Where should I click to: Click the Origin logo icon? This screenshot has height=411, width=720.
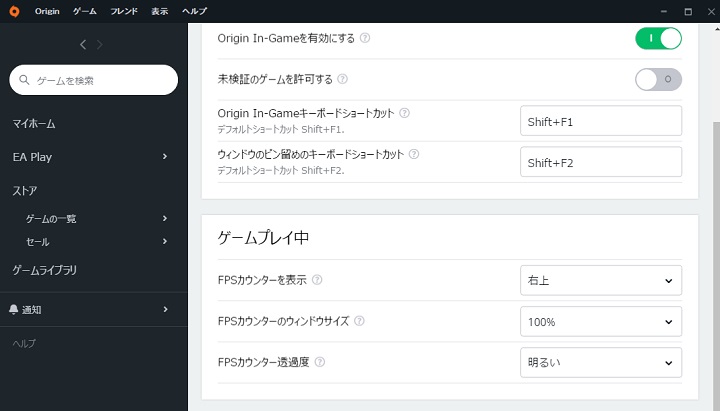click(x=14, y=11)
